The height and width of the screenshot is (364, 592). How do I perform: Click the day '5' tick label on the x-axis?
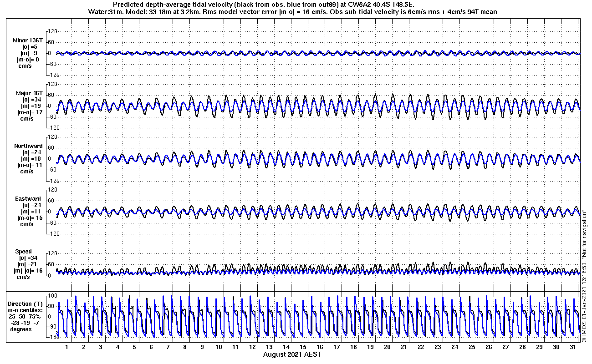click(134, 347)
